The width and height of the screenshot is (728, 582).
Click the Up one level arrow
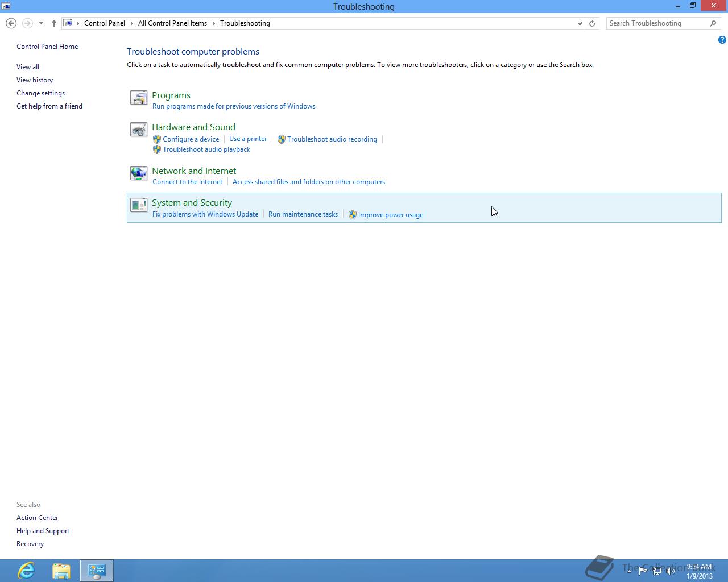click(x=54, y=23)
